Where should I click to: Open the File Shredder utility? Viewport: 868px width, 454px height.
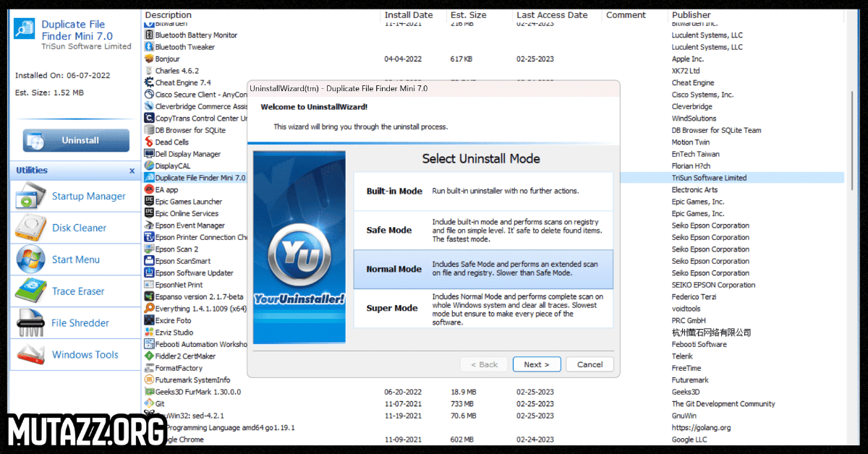(73, 322)
